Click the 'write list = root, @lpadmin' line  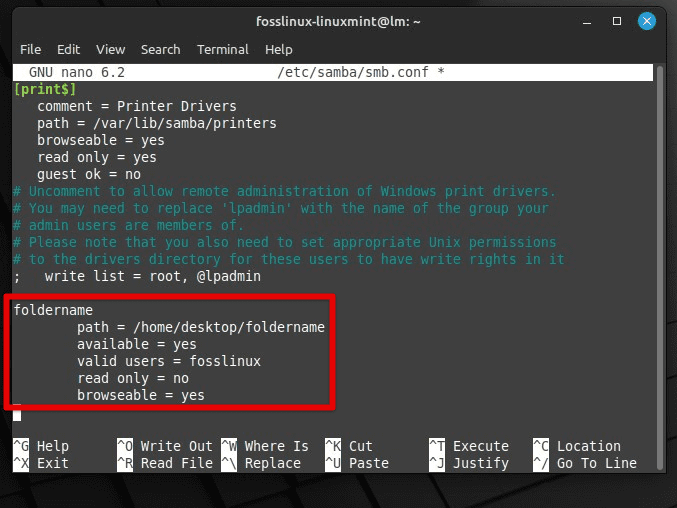(153, 276)
